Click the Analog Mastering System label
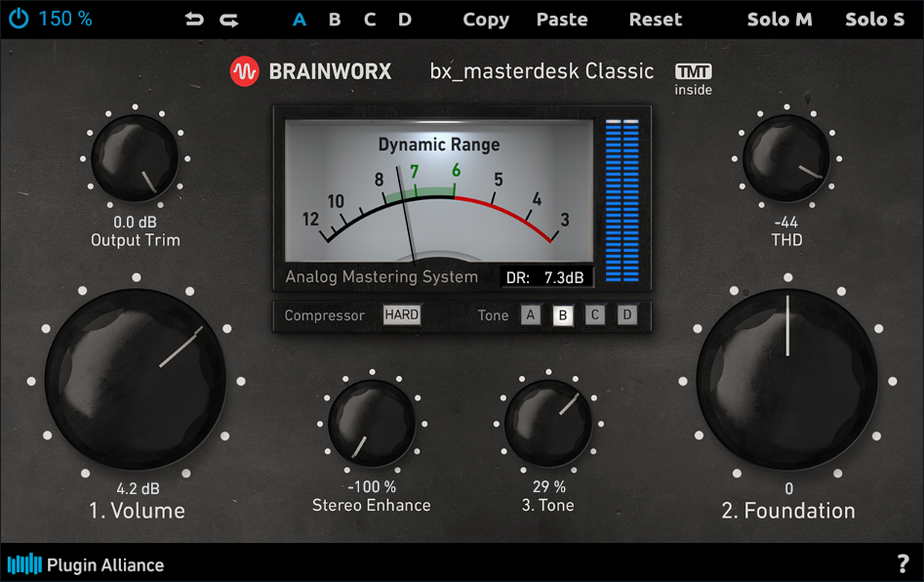The height and width of the screenshot is (582, 924). [382, 276]
